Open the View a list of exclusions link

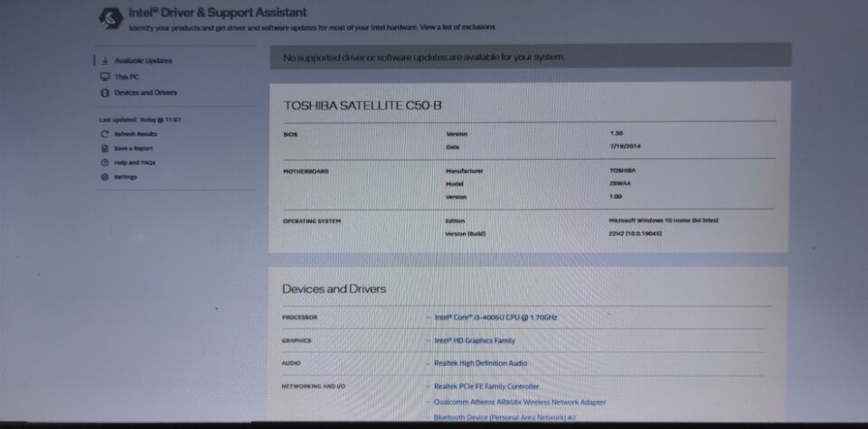pyautogui.click(x=458, y=27)
